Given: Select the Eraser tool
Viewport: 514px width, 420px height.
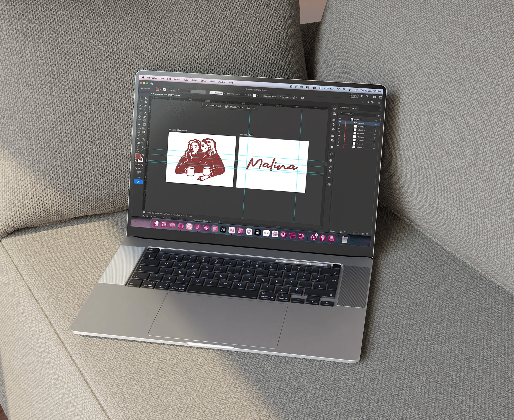Looking at the screenshot, I should 144,117.
